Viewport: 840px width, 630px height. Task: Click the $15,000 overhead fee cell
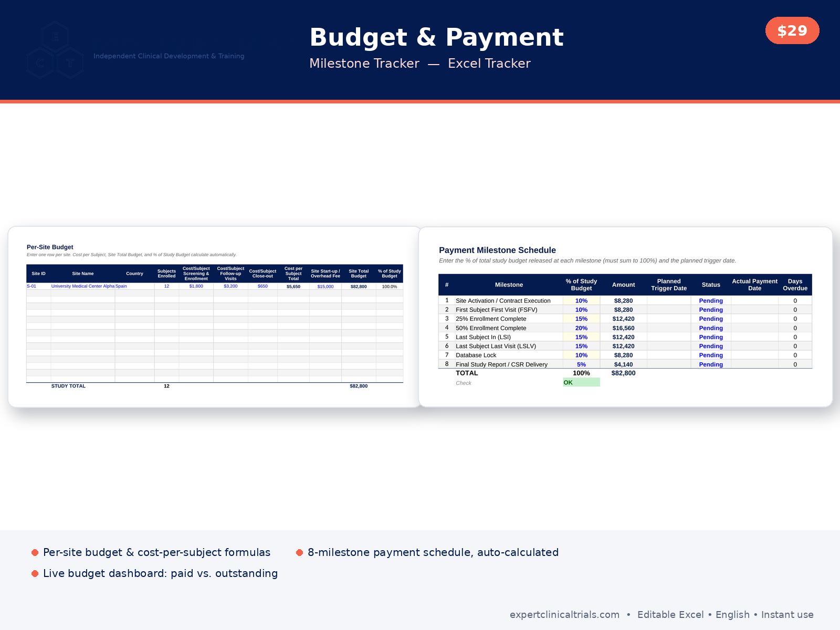click(x=325, y=287)
